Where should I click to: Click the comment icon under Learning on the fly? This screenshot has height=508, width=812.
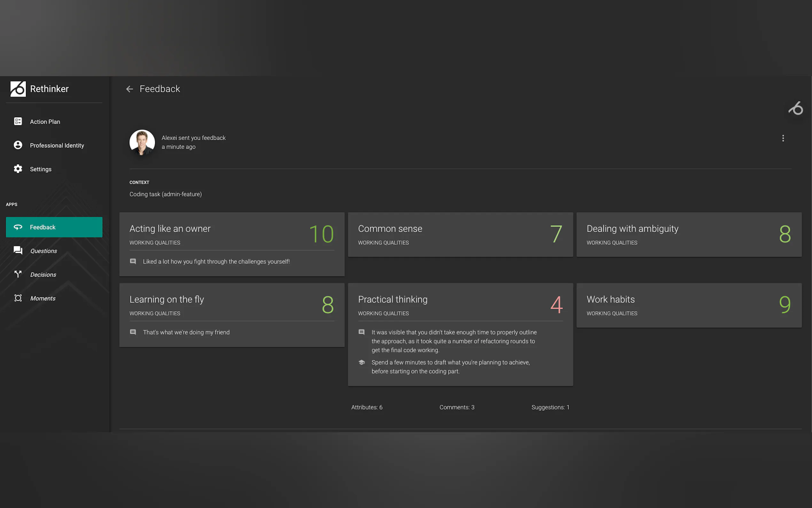point(133,332)
